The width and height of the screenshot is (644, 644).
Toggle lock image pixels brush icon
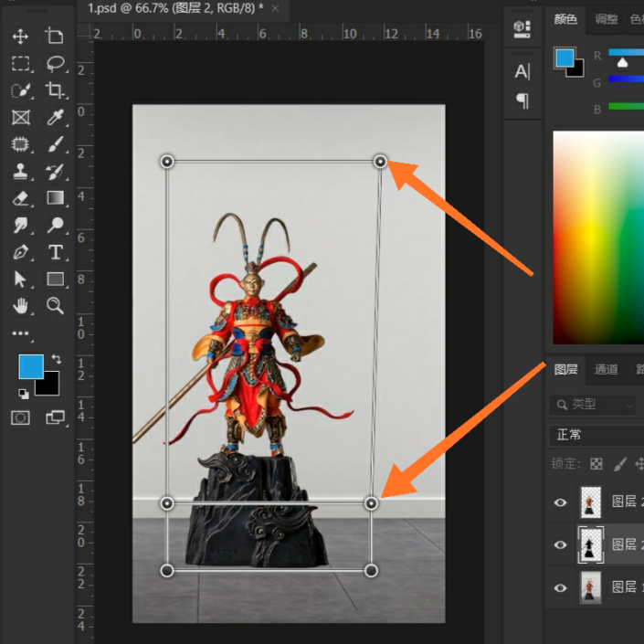click(619, 464)
